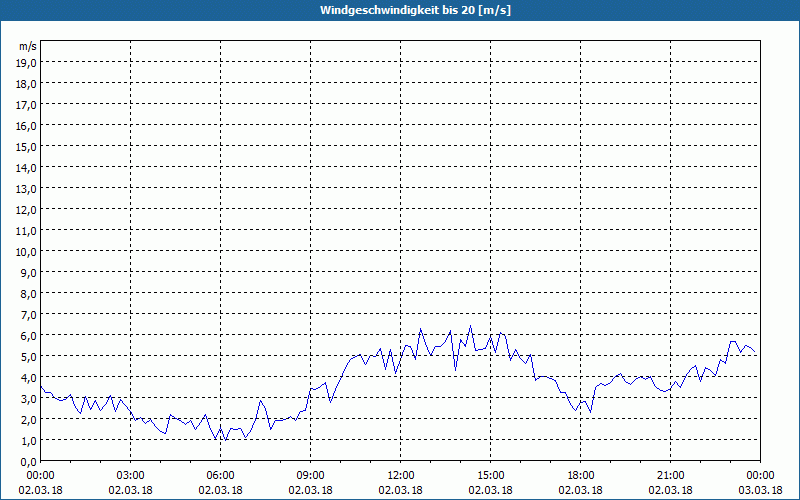Click the '17,0' y-axis value

pyautogui.click(x=27, y=105)
